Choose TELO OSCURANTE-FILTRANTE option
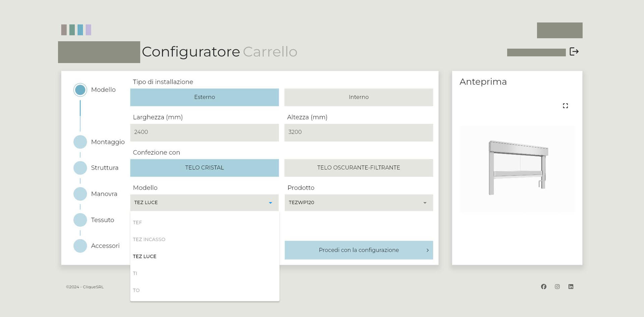 [359, 168]
